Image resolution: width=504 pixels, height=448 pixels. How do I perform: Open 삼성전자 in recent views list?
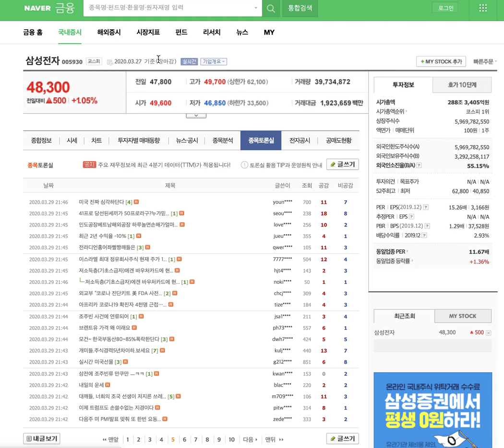coord(384,333)
